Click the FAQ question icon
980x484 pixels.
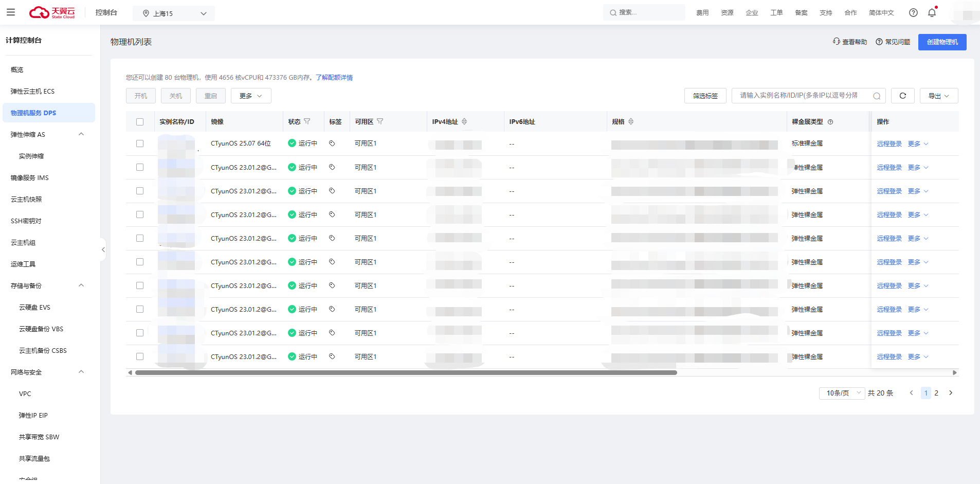(879, 42)
